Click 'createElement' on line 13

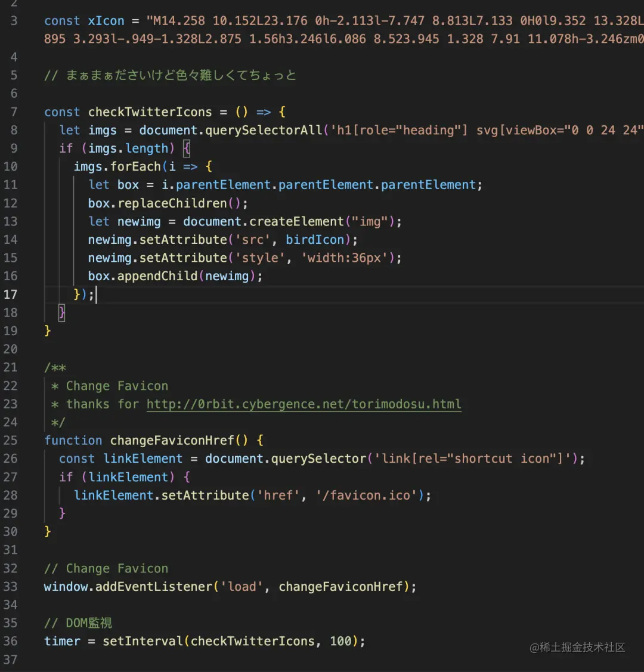[296, 221]
